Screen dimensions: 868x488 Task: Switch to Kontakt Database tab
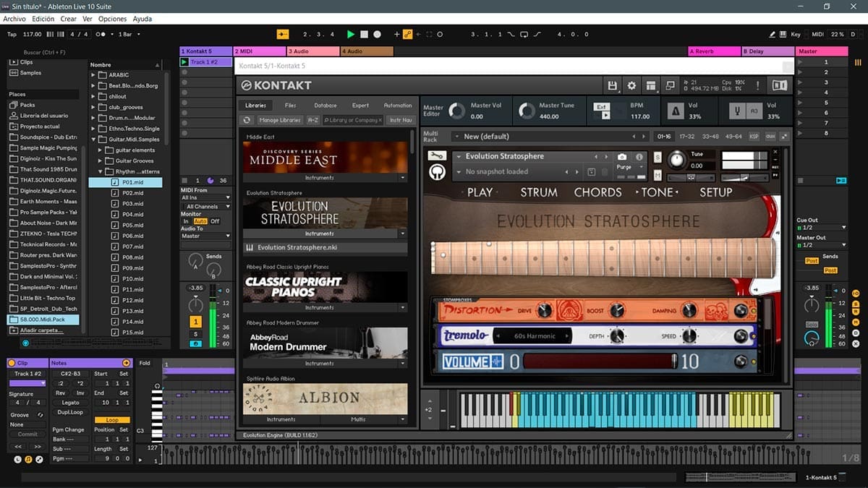(x=325, y=106)
